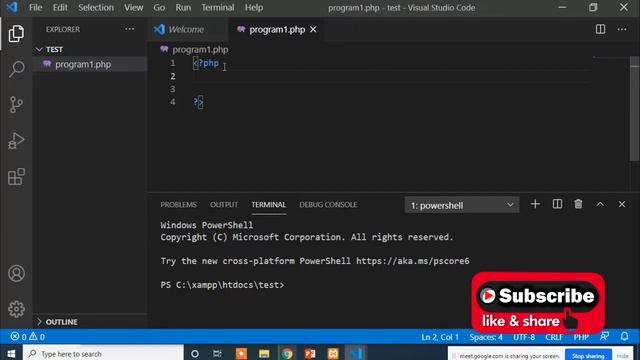The height and width of the screenshot is (360, 640).
Task: Open the Selection menu
Action: [96, 7]
